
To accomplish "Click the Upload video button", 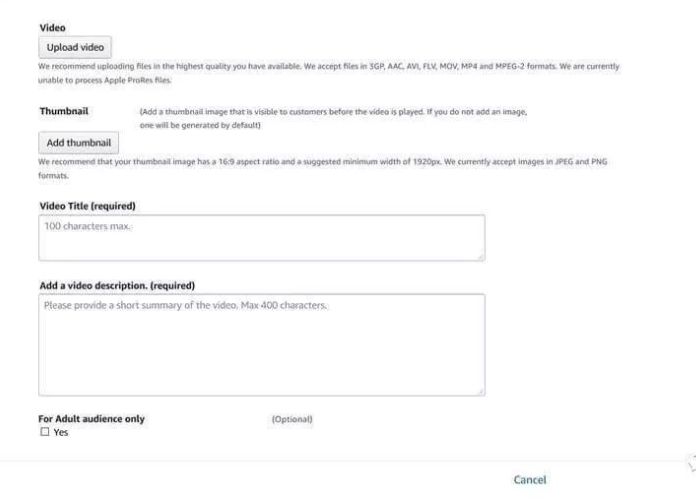I will [x=76, y=47].
